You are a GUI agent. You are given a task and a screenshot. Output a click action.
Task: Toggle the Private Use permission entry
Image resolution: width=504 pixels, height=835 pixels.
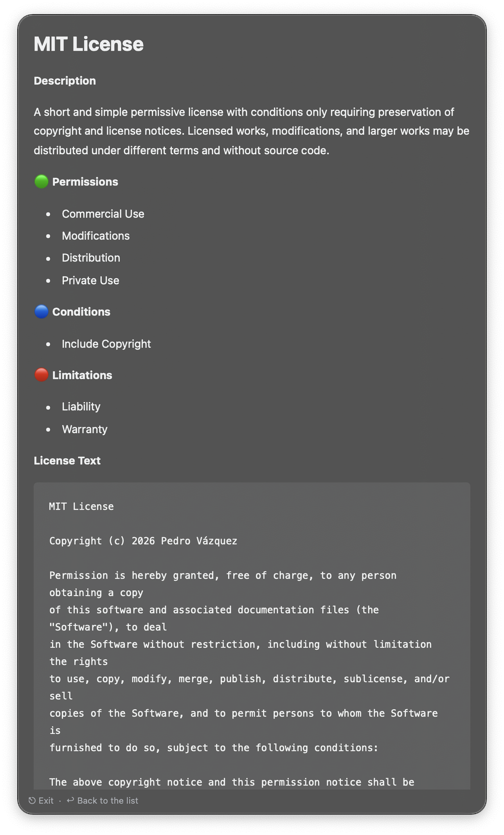coord(90,280)
